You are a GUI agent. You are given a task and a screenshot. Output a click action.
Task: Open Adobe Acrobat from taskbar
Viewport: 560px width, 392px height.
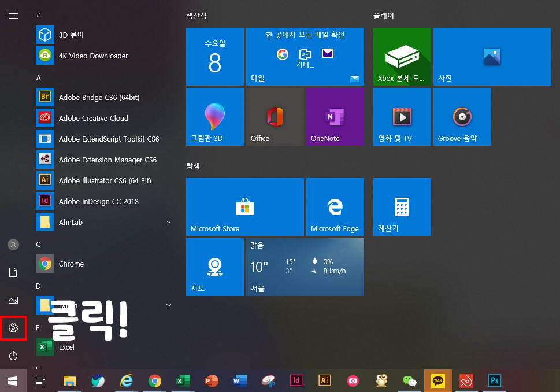(466, 381)
